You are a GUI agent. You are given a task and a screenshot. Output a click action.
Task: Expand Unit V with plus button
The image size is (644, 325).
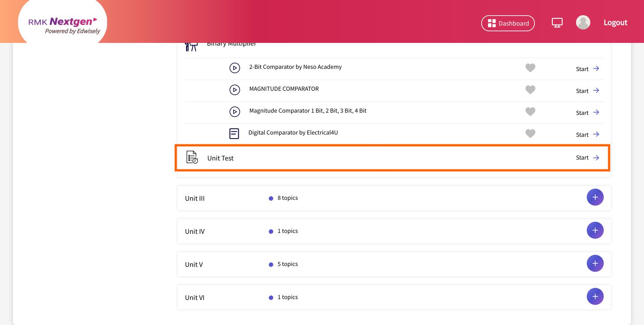[595, 263]
